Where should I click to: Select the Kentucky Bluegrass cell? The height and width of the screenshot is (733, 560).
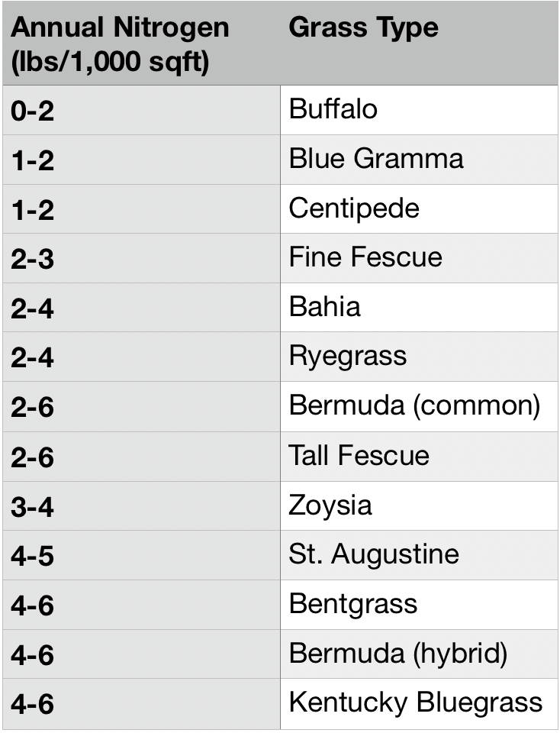click(419, 703)
